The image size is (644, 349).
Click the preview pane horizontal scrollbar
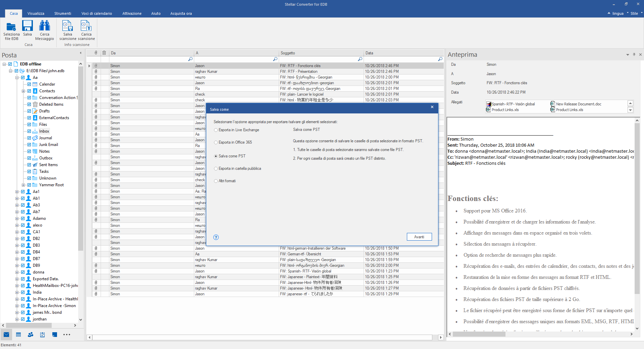point(540,334)
